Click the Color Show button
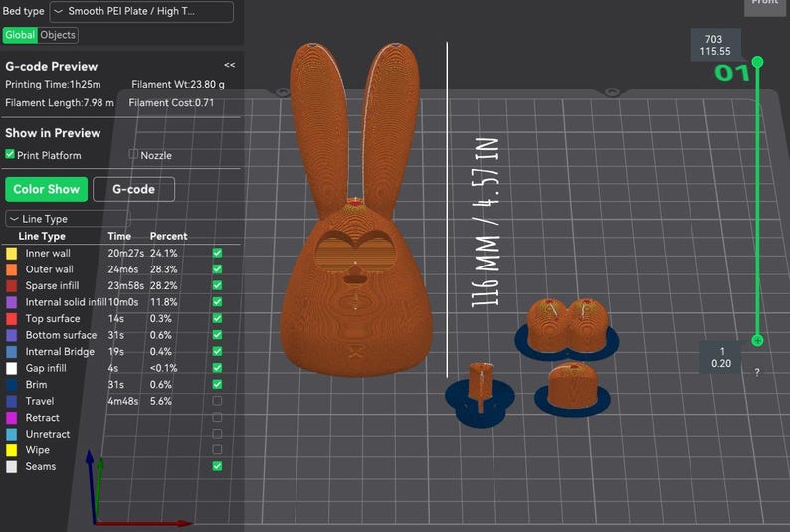Viewport: 790px width, 532px height. pyautogui.click(x=47, y=189)
